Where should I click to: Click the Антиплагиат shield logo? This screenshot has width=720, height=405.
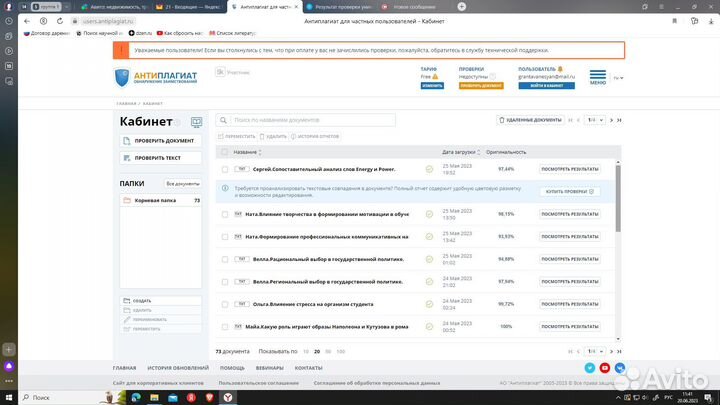tap(122, 77)
